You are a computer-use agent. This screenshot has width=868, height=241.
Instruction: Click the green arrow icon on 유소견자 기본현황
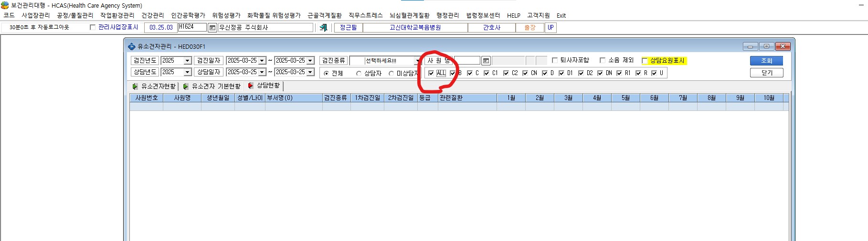pyautogui.click(x=186, y=87)
